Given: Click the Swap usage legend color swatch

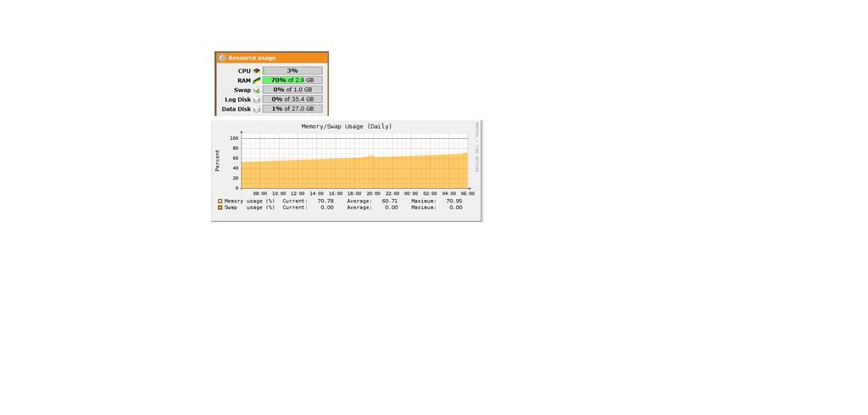Looking at the screenshot, I should [x=220, y=207].
